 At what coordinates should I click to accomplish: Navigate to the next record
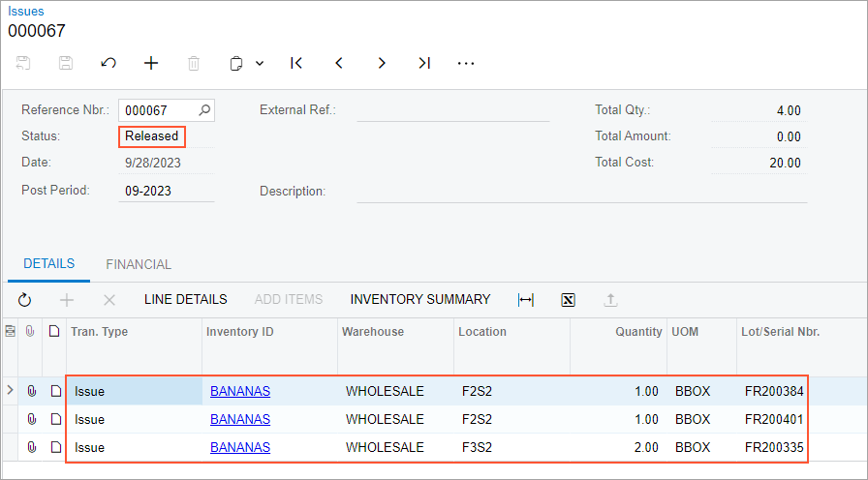pyautogui.click(x=382, y=63)
